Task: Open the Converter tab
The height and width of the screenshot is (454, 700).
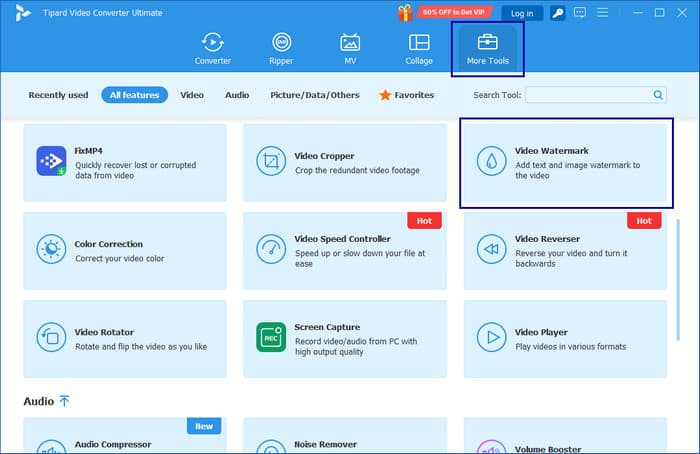Action: point(212,47)
